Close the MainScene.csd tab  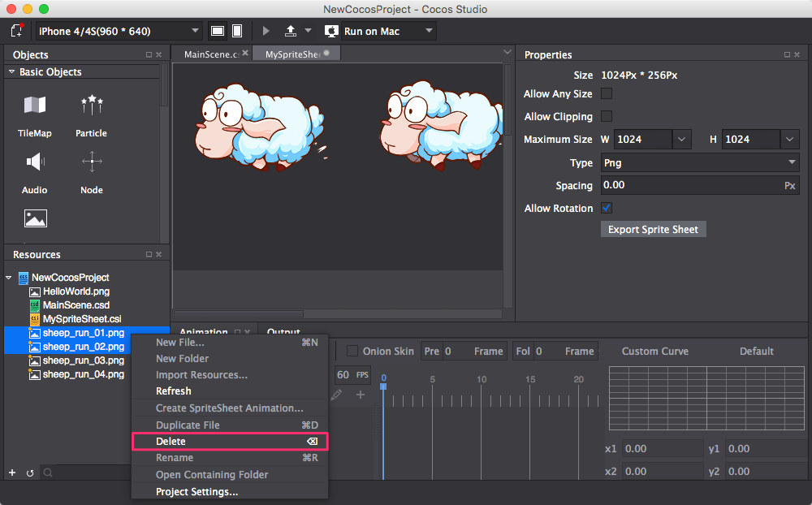tap(245, 53)
